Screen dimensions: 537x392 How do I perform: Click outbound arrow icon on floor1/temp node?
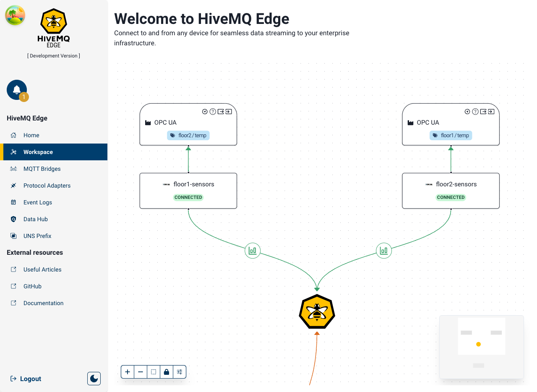click(483, 112)
